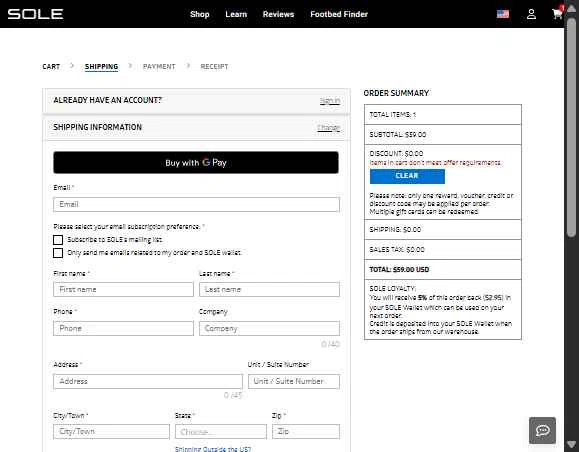Select the Receipt checkout step
579x452 pixels.
[214, 66]
